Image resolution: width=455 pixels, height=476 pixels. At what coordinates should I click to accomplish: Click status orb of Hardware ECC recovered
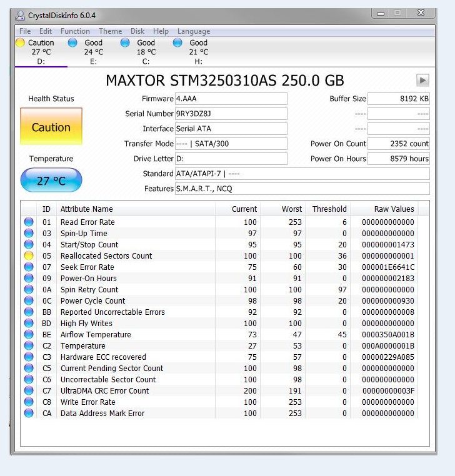29,357
